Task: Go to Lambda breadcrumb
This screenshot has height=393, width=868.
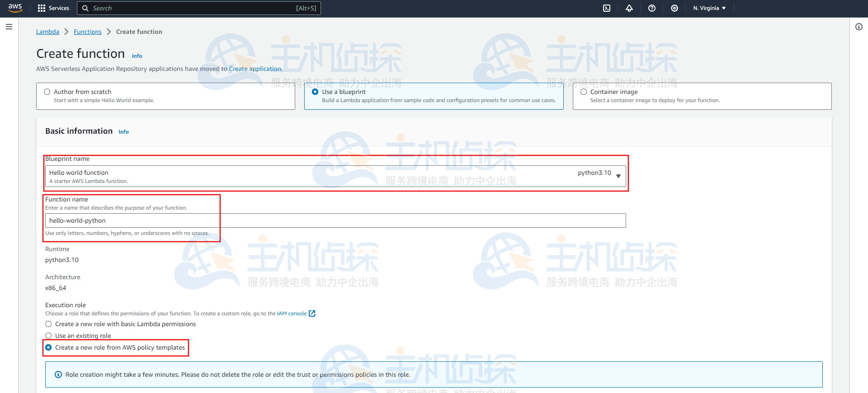Action: pyautogui.click(x=47, y=32)
